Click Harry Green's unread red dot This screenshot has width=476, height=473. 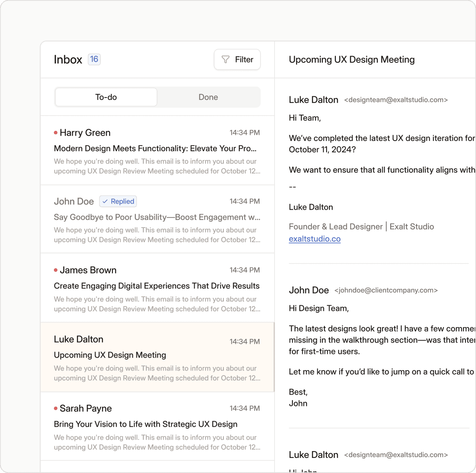pyautogui.click(x=56, y=133)
